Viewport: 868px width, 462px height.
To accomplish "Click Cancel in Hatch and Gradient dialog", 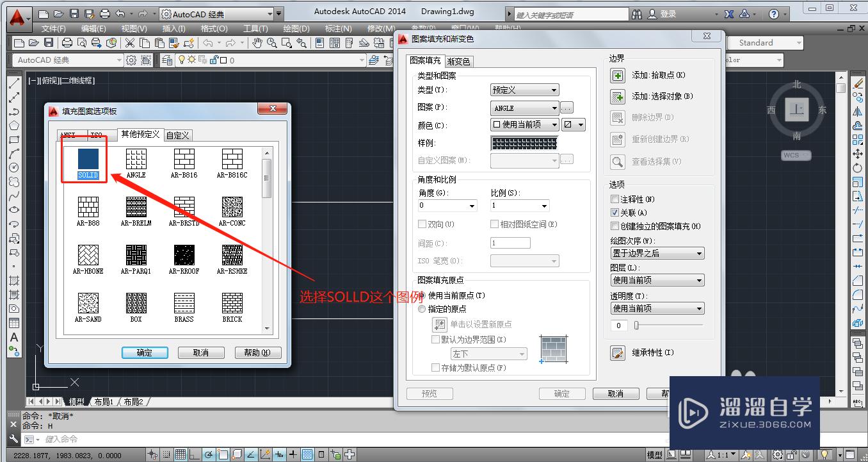I will (x=616, y=394).
